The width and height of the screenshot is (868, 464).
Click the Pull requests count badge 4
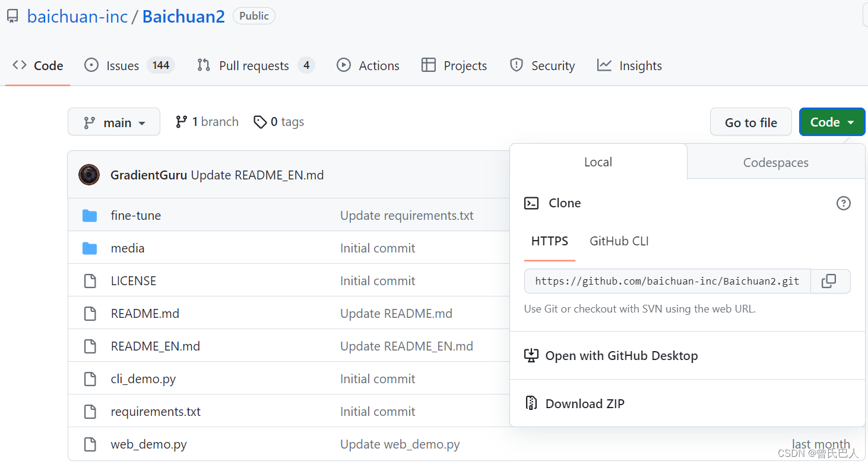point(306,65)
